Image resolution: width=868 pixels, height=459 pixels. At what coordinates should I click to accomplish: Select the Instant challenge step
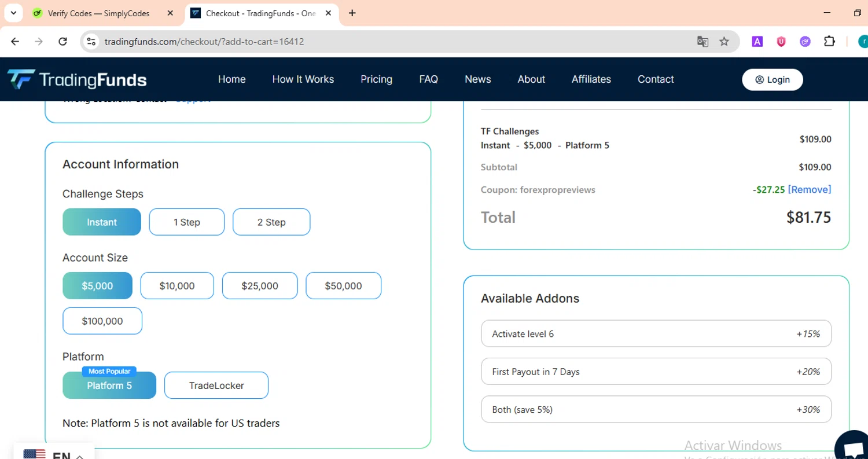(102, 222)
